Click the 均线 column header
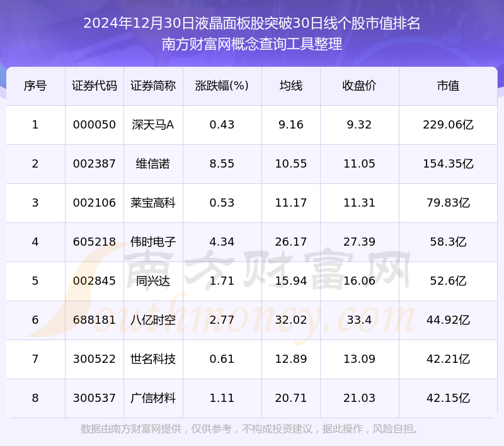The width and height of the screenshot is (504, 446). click(x=291, y=86)
